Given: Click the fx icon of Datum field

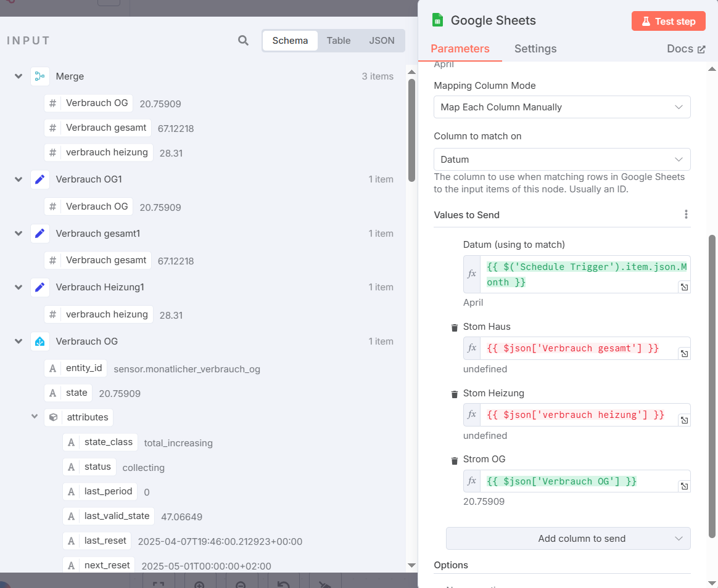Looking at the screenshot, I should click(472, 274).
